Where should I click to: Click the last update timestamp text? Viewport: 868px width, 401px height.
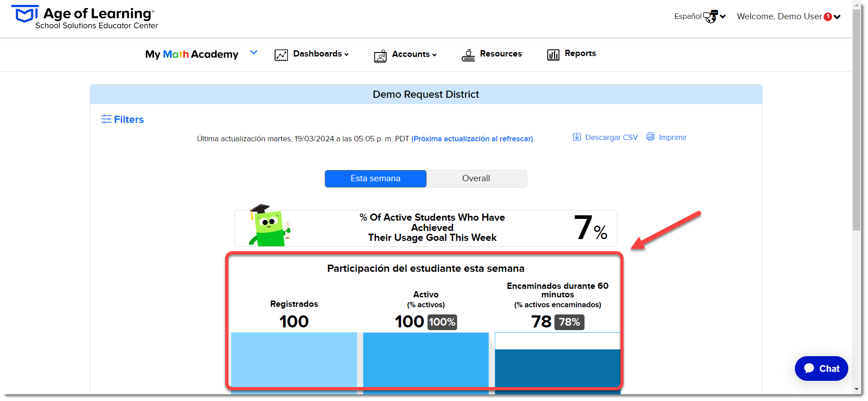pyautogui.click(x=303, y=139)
